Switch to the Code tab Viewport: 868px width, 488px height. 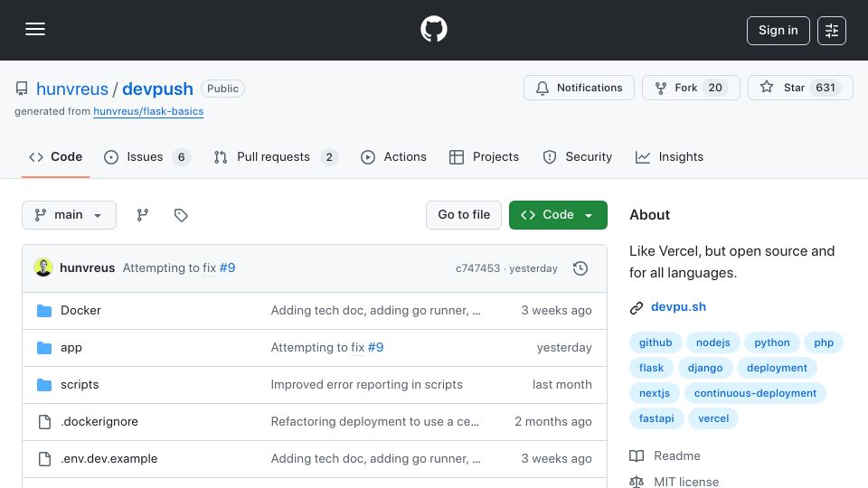[x=55, y=157]
